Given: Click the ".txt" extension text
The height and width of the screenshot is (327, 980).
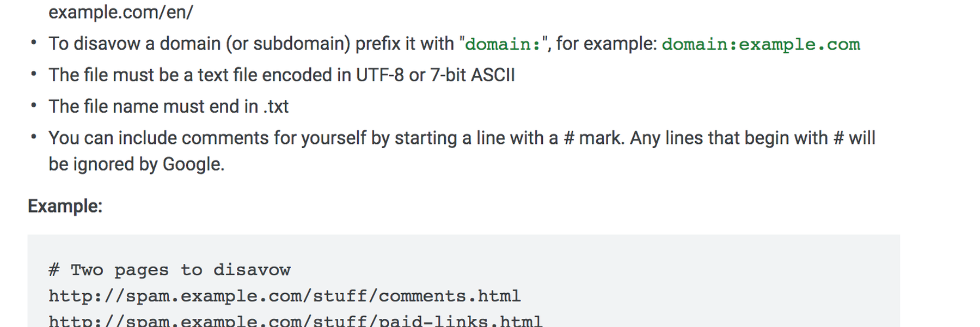Looking at the screenshot, I should tap(276, 106).
